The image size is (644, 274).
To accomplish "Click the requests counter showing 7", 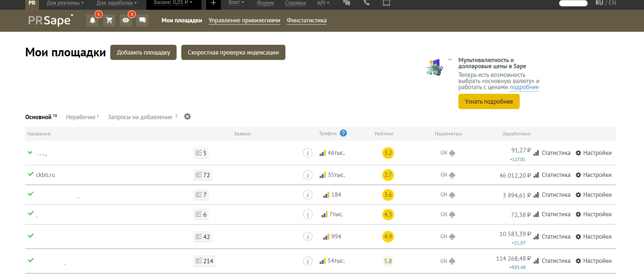I will tap(201, 195).
